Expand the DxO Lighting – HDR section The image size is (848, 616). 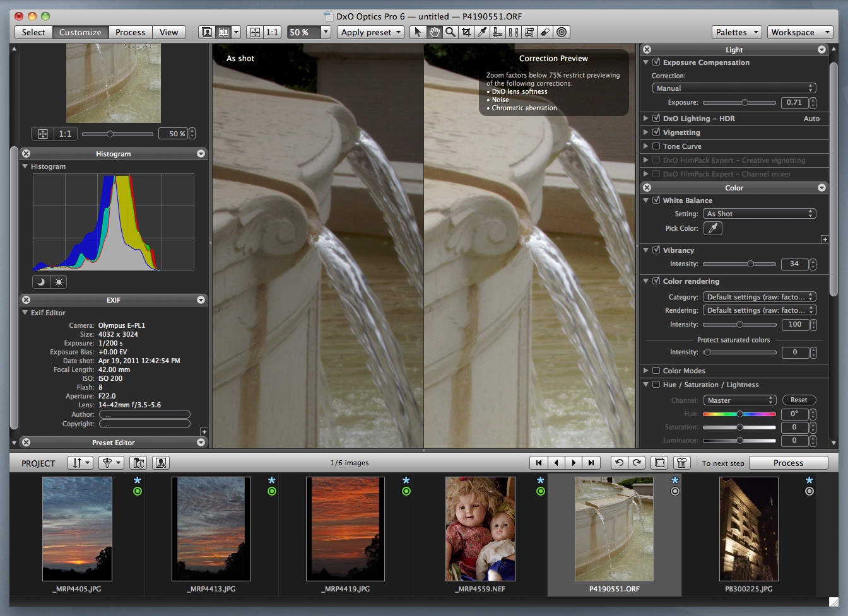click(x=645, y=119)
